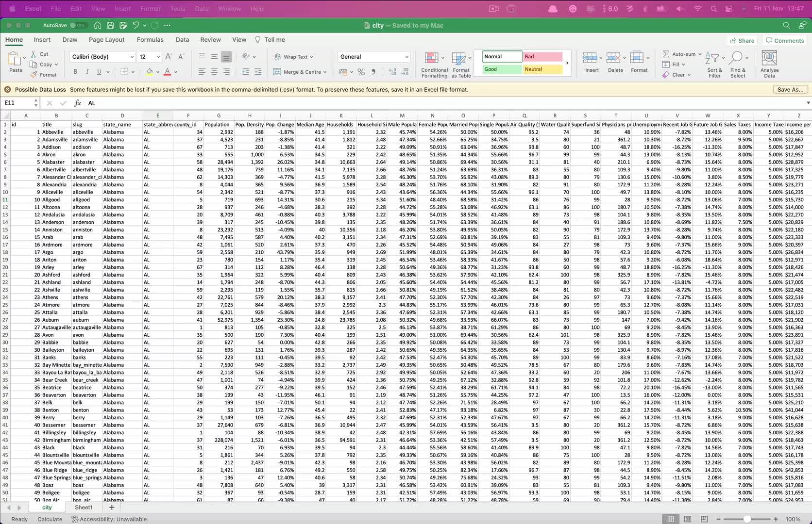
Task: Click the Delete cells icon
Action: [x=613, y=58]
